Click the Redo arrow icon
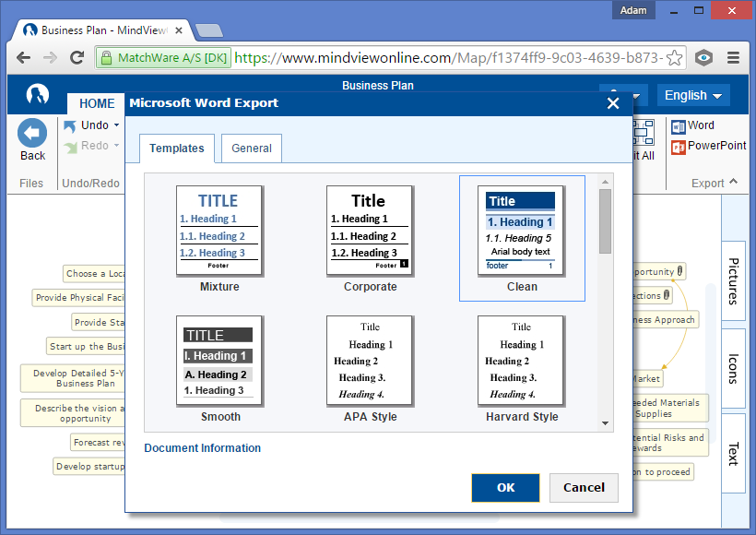 [x=70, y=147]
